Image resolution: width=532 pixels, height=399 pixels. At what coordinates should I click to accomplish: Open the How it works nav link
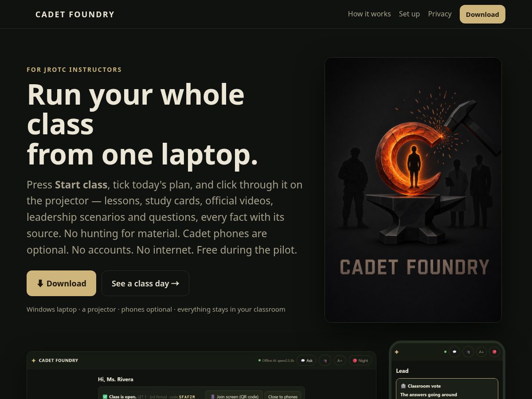tap(369, 14)
